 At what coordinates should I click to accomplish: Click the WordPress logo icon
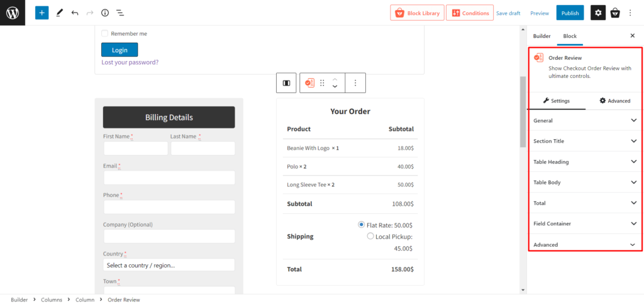tap(13, 13)
